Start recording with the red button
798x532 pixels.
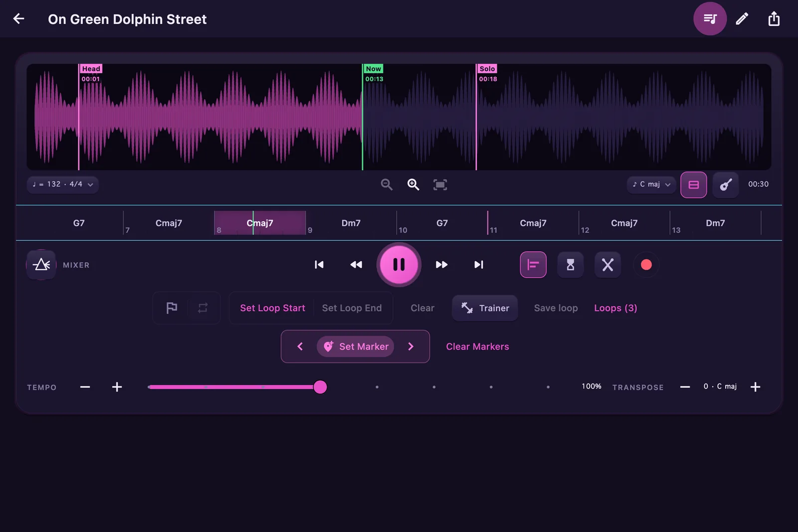pyautogui.click(x=646, y=265)
